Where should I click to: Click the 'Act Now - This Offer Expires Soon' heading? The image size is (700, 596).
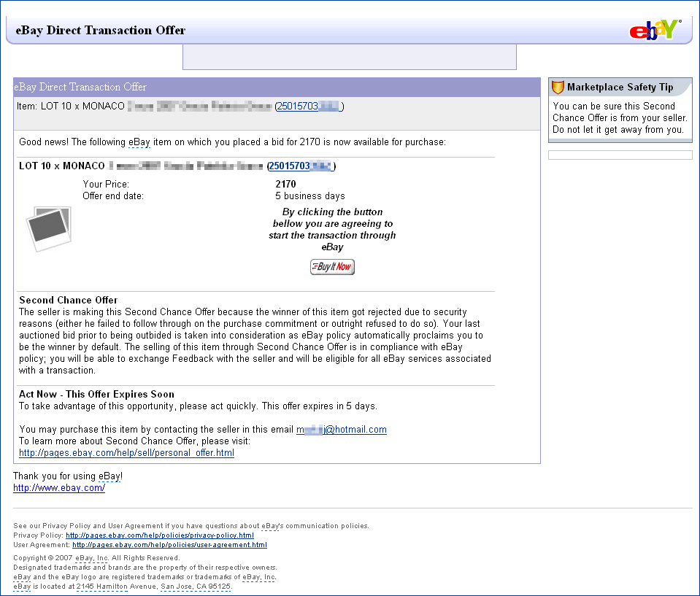coord(96,394)
